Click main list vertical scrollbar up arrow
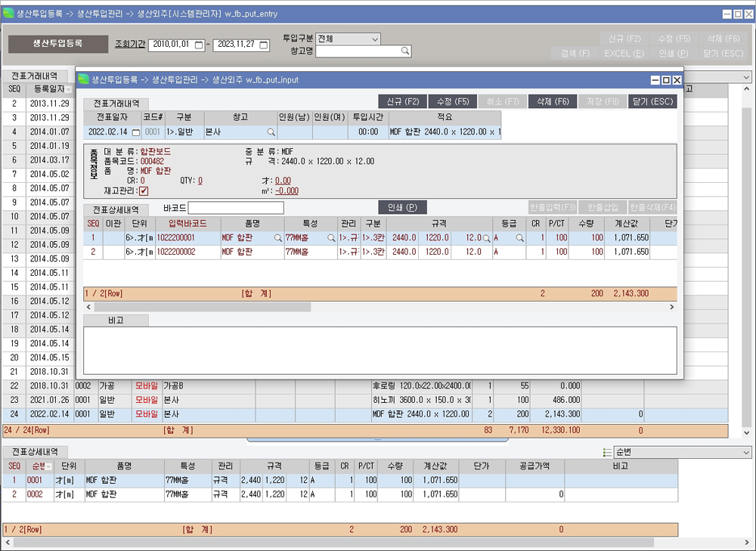This screenshot has height=551, width=756. [x=746, y=89]
